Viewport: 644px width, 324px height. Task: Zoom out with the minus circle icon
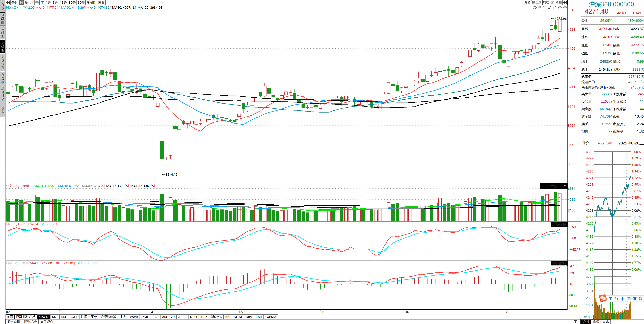click(565, 8)
